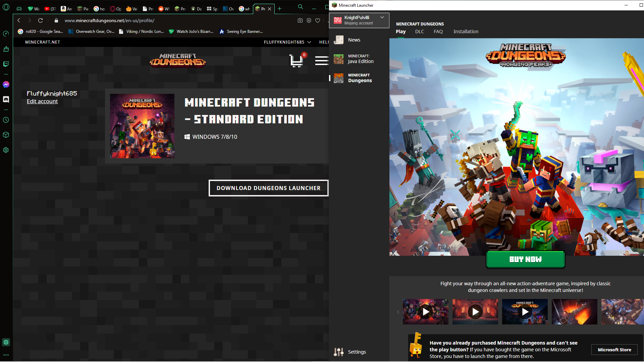The image size is (644, 362).
Task: Show previous media thumbnails chevron
Action: [x=398, y=312]
